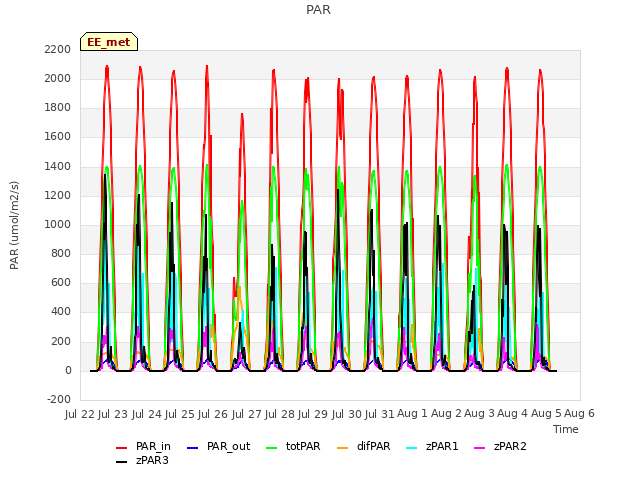
Task: Click the red PAR_in legend swatch
Action: tap(122, 448)
